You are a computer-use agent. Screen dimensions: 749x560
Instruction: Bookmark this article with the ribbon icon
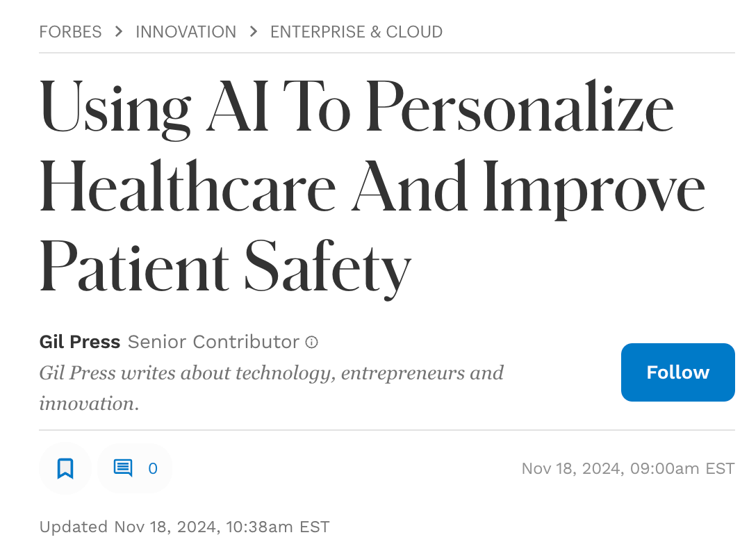click(x=65, y=468)
